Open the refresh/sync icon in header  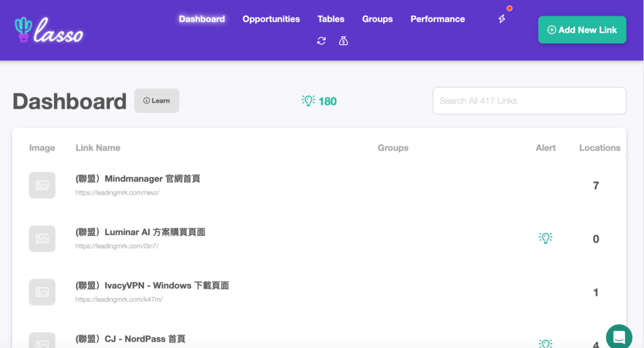(x=321, y=41)
